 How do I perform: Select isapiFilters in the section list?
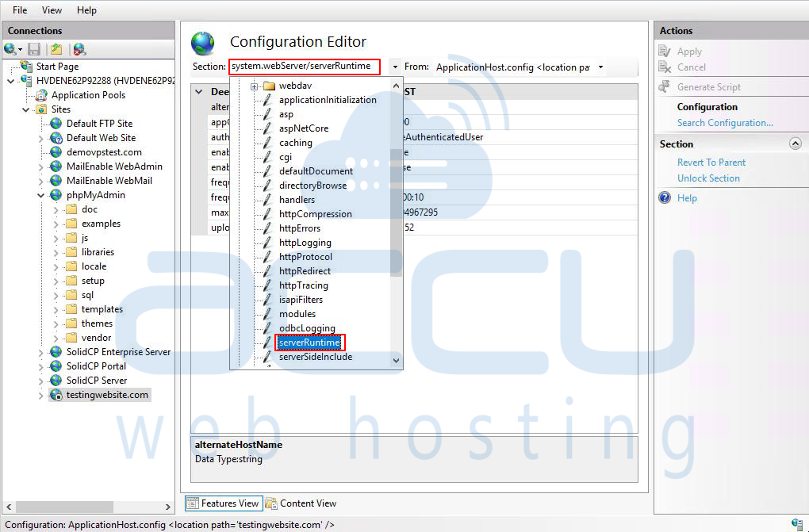click(x=301, y=299)
